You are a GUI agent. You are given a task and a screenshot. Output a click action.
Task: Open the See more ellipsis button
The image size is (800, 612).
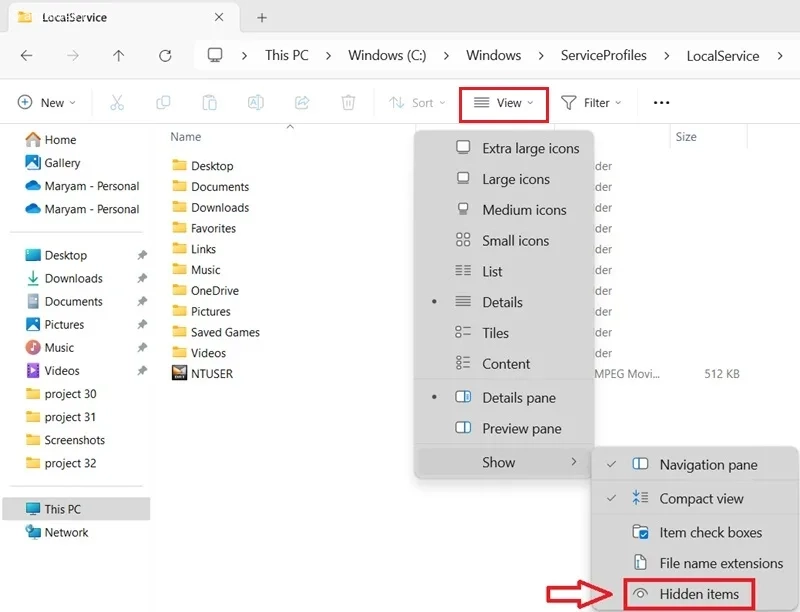click(661, 103)
